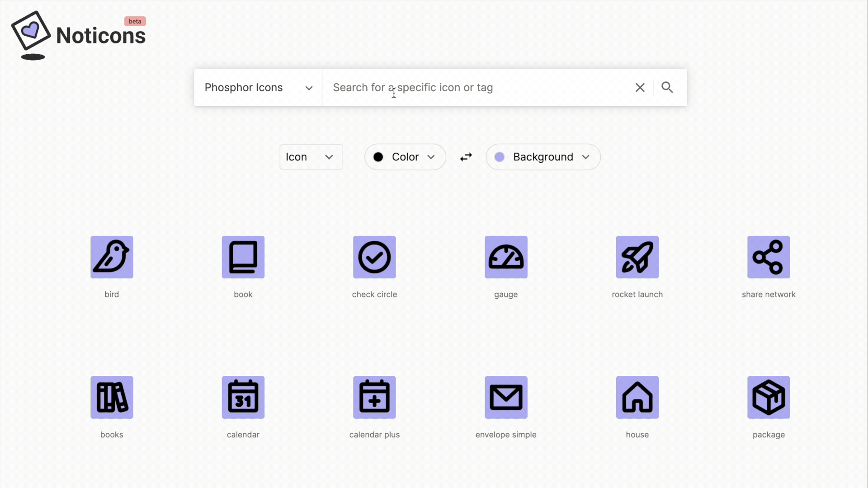Clear search with the X icon
Screen dimensions: 868x488
coord(640,87)
